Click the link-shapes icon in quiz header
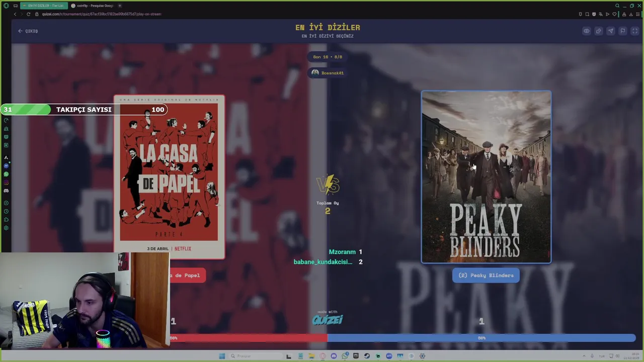644x362 pixels. coord(598,31)
